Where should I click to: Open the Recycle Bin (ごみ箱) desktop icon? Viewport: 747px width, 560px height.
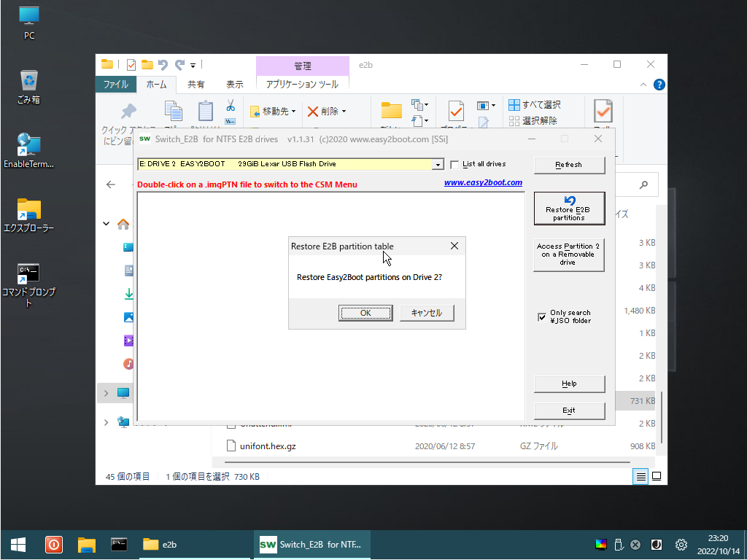28,87
